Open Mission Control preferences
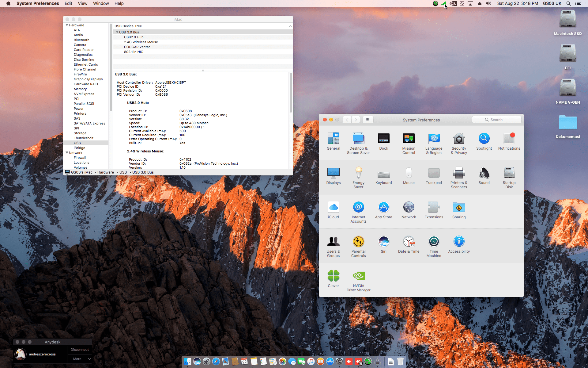588x368 pixels. 409,143
